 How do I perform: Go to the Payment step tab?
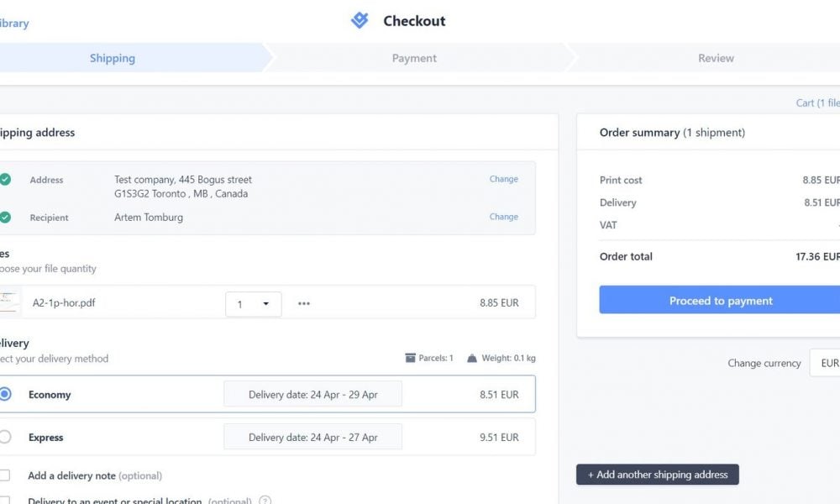(414, 58)
